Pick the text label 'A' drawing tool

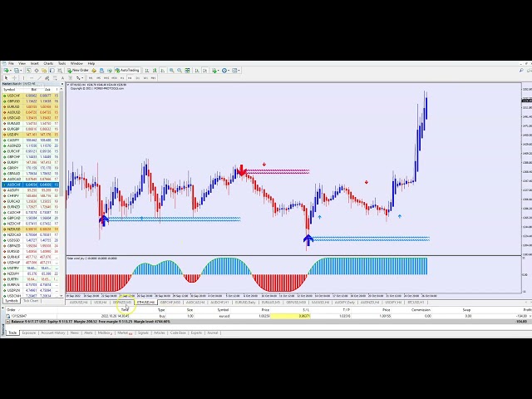pos(61,77)
